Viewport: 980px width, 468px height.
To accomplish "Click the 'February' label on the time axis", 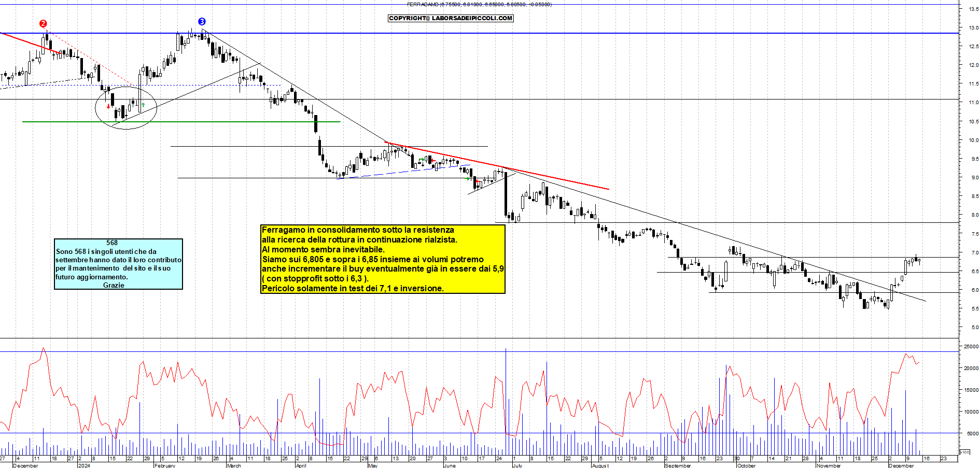I will [x=165, y=465].
